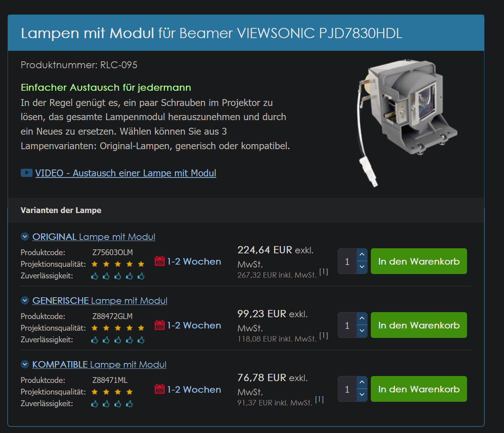This screenshot has width=504, height=433.
Task: Increase quantity for the ORIGINAL lamp
Action: pyautogui.click(x=362, y=254)
